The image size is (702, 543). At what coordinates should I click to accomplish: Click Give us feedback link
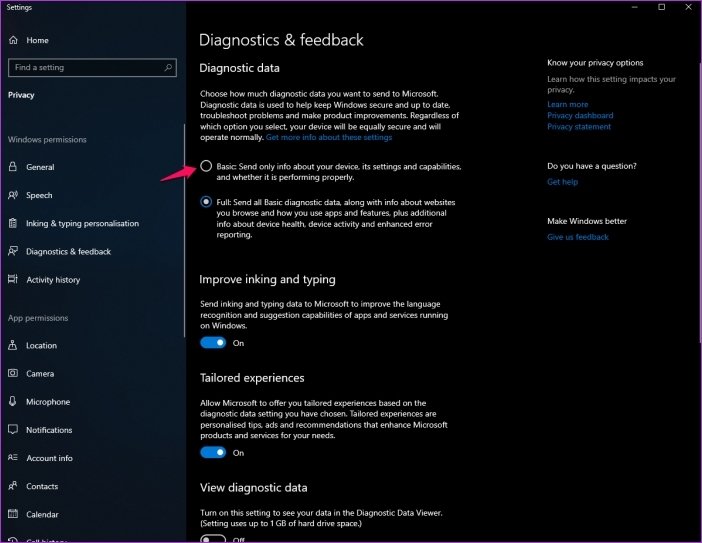(x=578, y=237)
